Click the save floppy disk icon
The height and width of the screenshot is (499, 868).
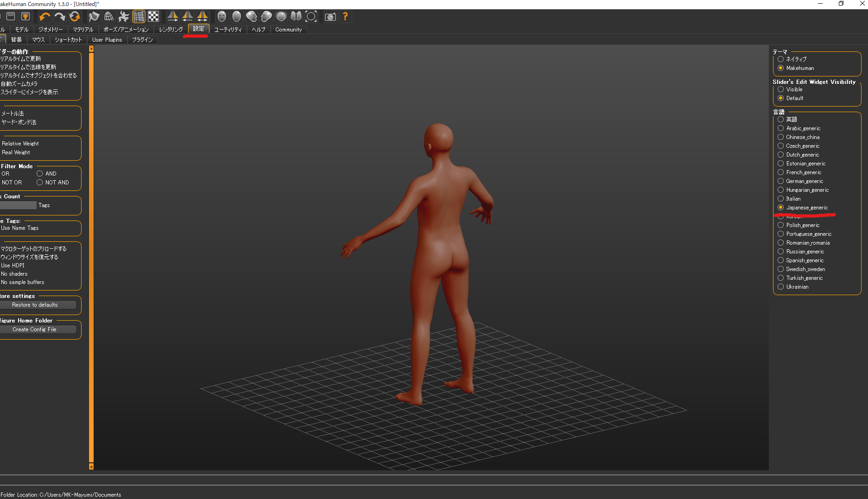point(11,17)
